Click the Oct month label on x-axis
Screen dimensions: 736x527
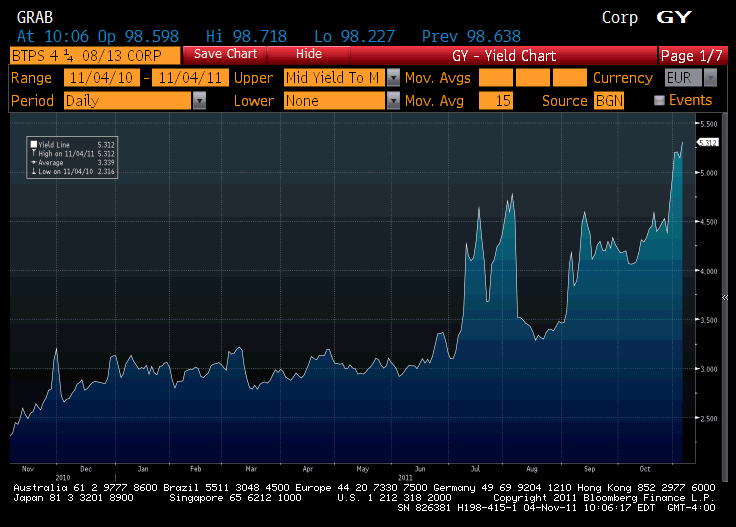645,469
